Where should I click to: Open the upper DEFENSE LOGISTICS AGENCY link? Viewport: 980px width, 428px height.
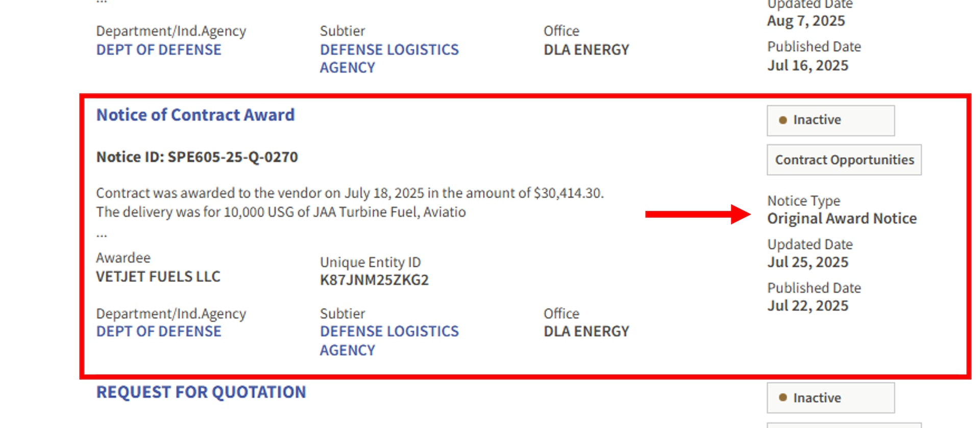(389, 58)
